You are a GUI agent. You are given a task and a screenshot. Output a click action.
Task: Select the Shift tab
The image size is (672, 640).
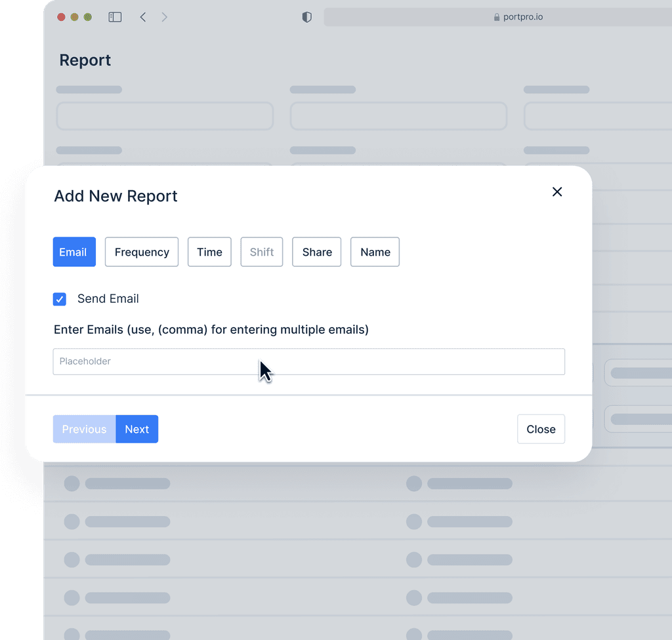261,252
